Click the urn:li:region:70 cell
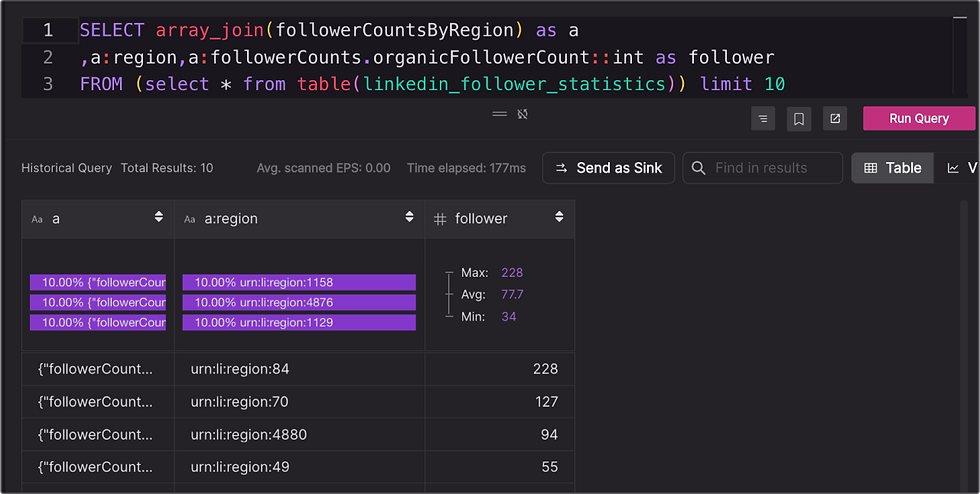Viewport: 980px width, 494px height. point(299,401)
